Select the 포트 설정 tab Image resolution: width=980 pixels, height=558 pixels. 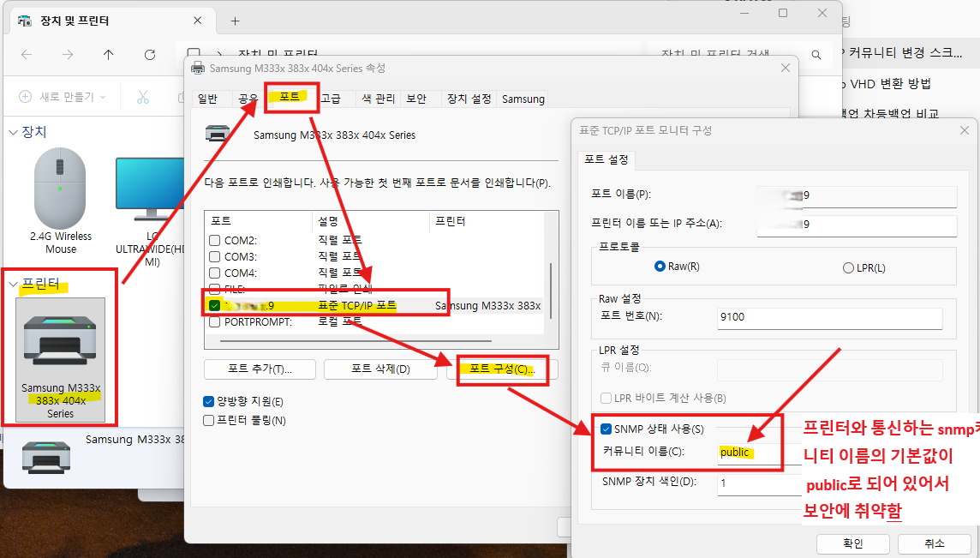tap(607, 160)
